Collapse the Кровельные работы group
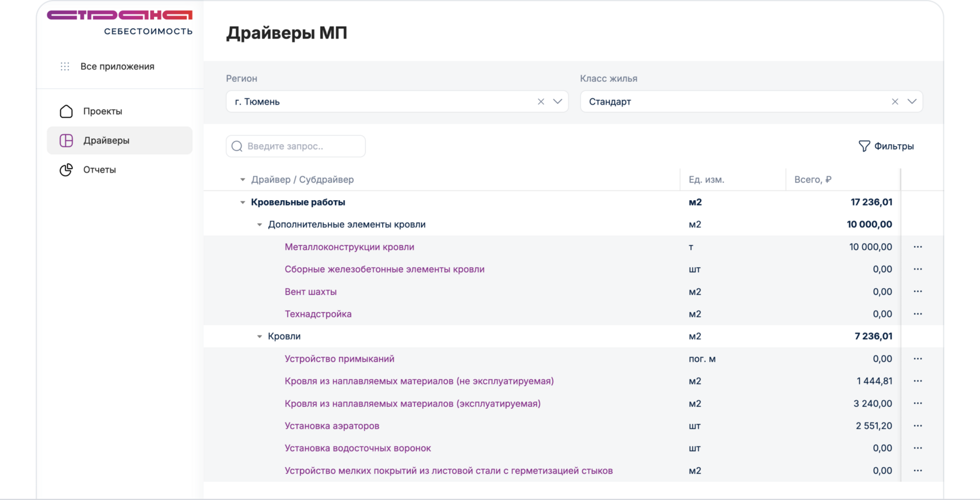Viewport: 980px width, 500px height. pyautogui.click(x=243, y=202)
